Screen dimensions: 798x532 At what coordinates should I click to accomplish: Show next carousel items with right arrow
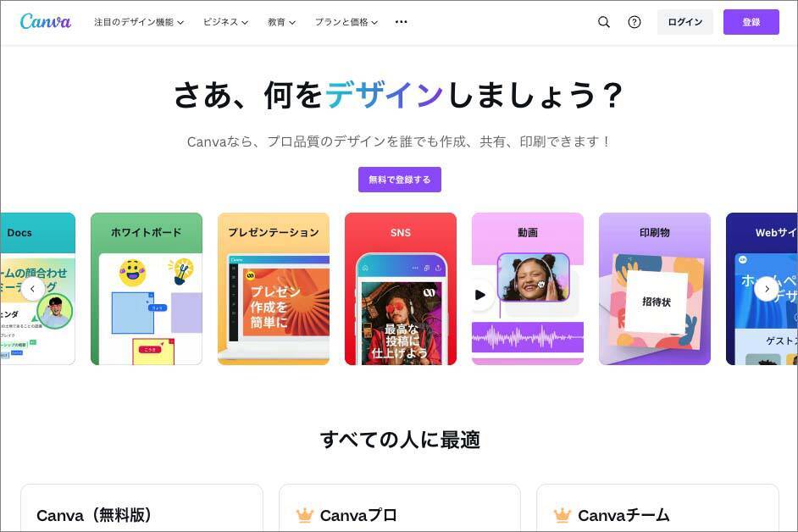pos(767,289)
